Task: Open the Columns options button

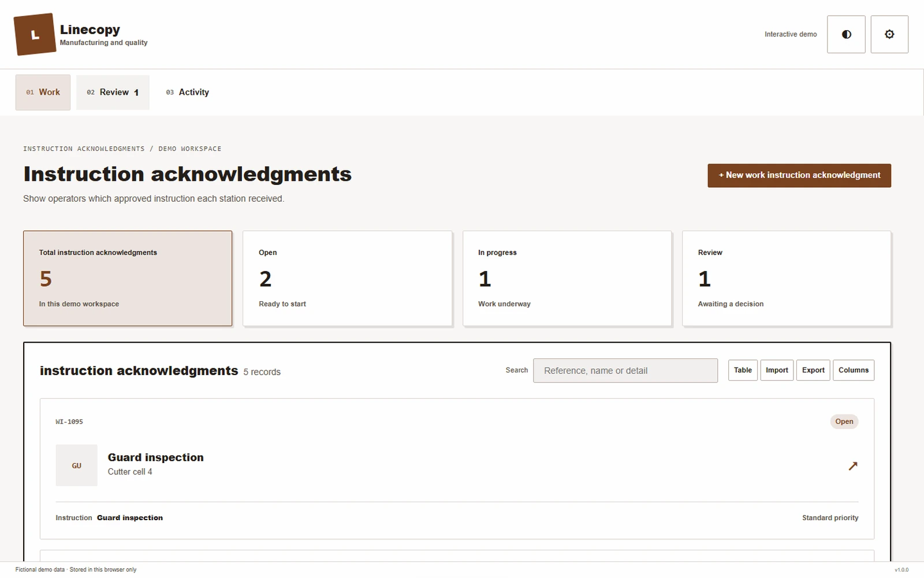Action: [x=854, y=370]
